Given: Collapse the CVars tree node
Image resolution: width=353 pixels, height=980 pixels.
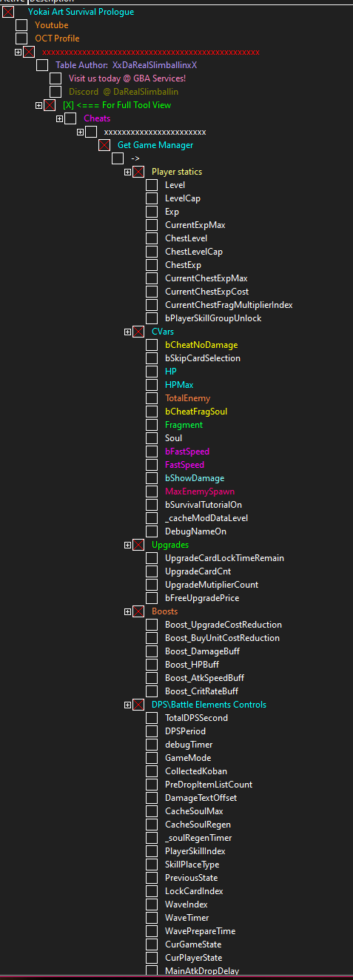Looking at the screenshot, I should pyautogui.click(x=128, y=332).
